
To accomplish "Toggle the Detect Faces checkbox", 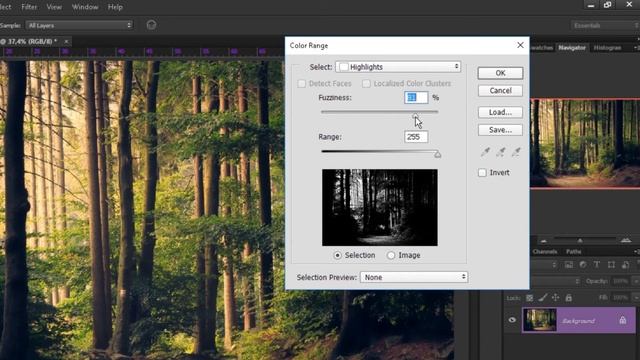I will tap(302, 84).
